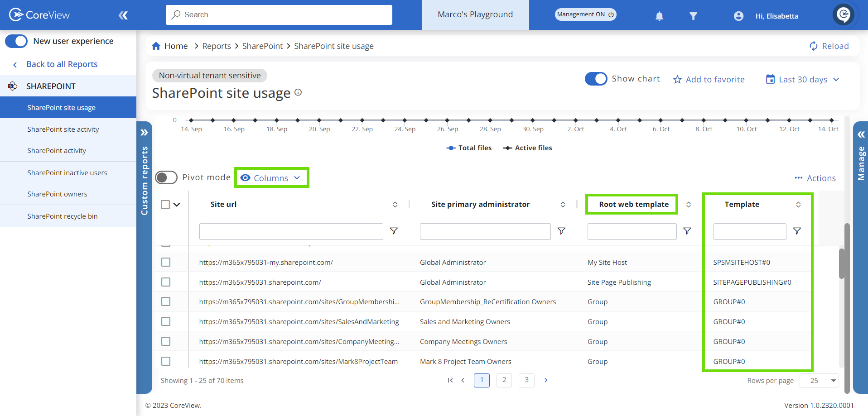Viewport: 868px width, 416px height.
Task: Expand the Custom reports panel arrows
Action: (x=144, y=133)
